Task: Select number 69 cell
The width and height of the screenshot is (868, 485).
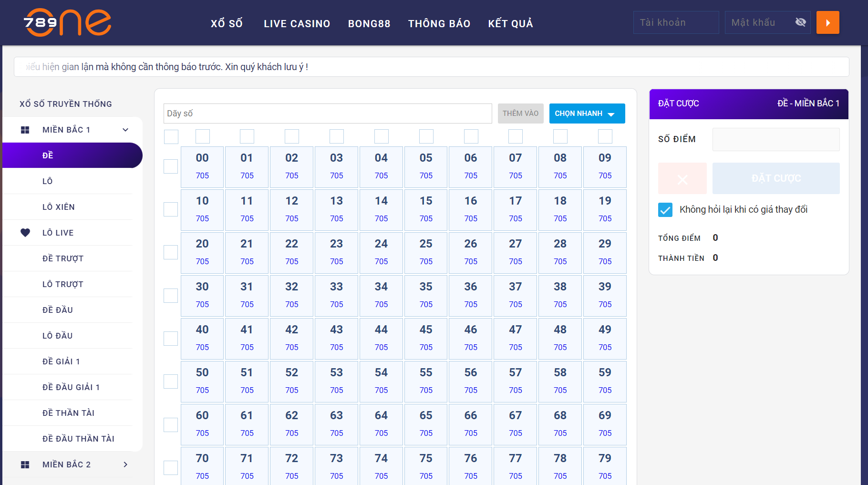Action: tap(605, 424)
